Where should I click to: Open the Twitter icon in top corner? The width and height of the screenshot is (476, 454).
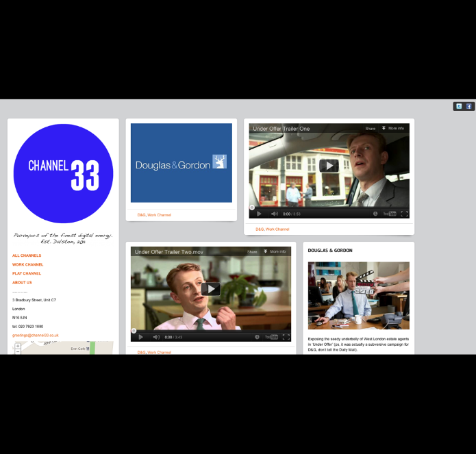[x=459, y=106]
